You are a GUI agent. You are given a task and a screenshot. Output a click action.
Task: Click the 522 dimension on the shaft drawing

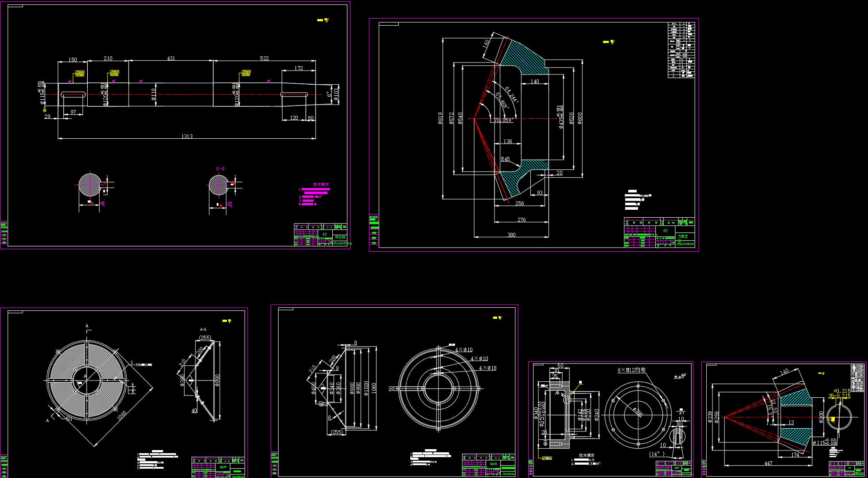(x=265, y=59)
